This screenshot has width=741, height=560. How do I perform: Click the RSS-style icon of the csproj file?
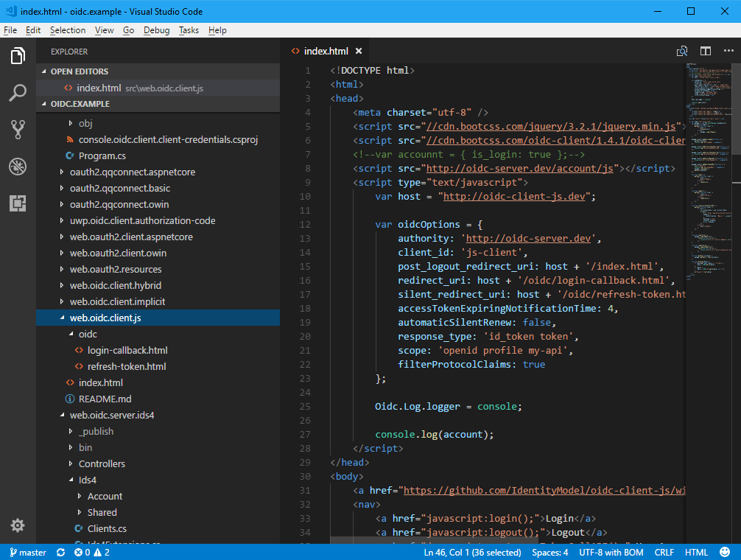(x=70, y=139)
